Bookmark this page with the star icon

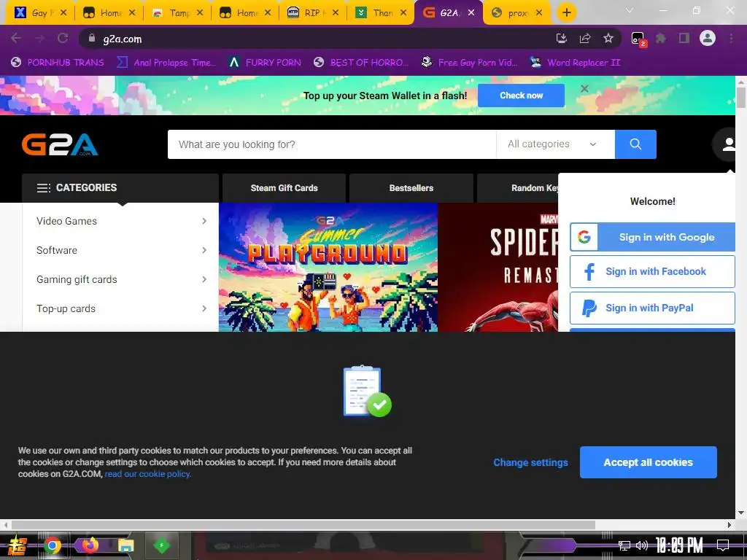[608, 39]
